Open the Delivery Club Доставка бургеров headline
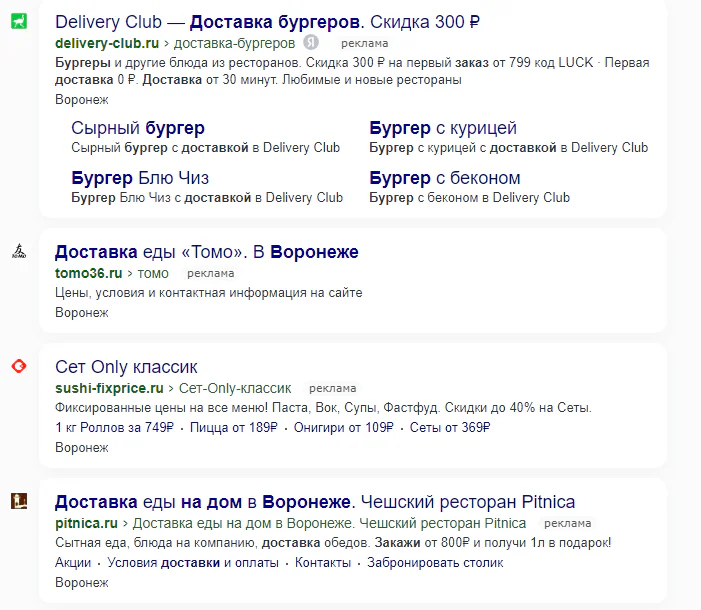The width and height of the screenshot is (701, 610). coord(267,22)
